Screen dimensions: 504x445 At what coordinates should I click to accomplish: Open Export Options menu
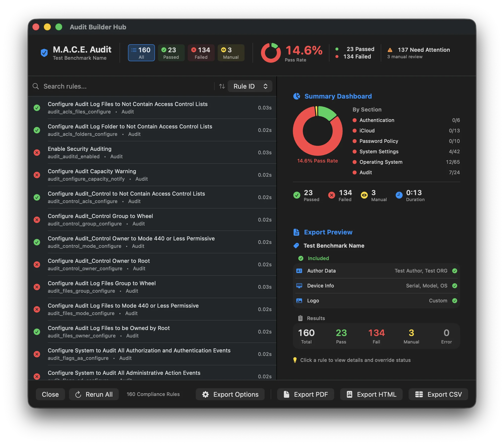click(x=230, y=394)
